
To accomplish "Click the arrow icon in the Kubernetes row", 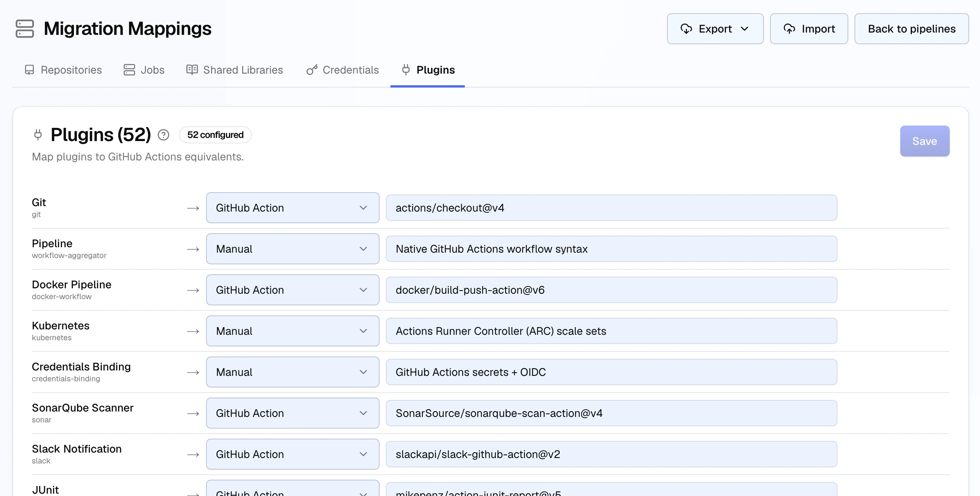I will [x=193, y=331].
